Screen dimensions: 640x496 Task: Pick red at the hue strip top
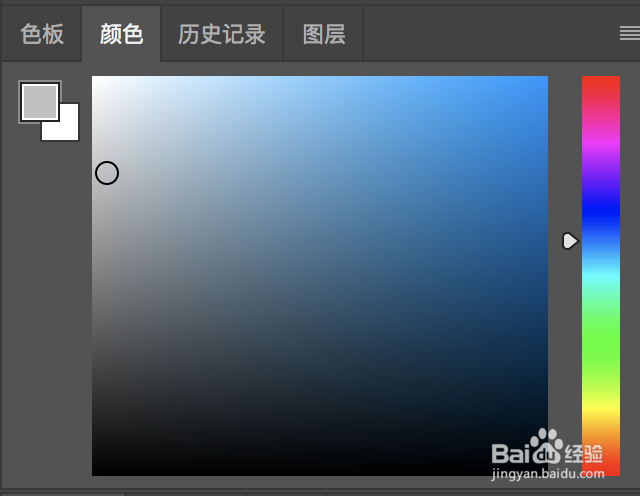[601, 81]
